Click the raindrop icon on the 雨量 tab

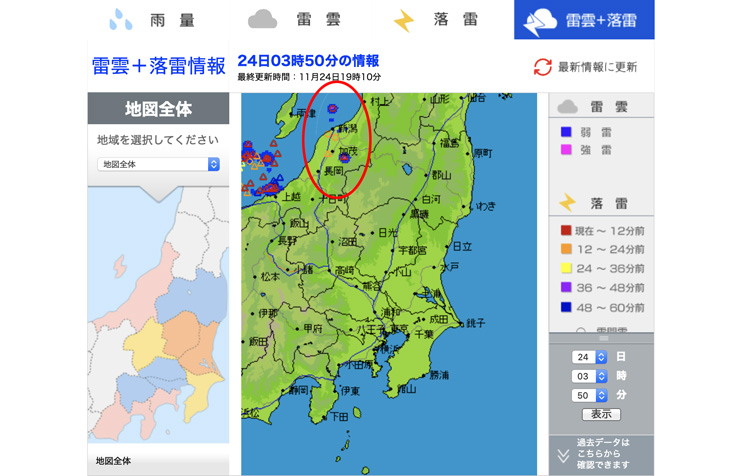(x=122, y=19)
